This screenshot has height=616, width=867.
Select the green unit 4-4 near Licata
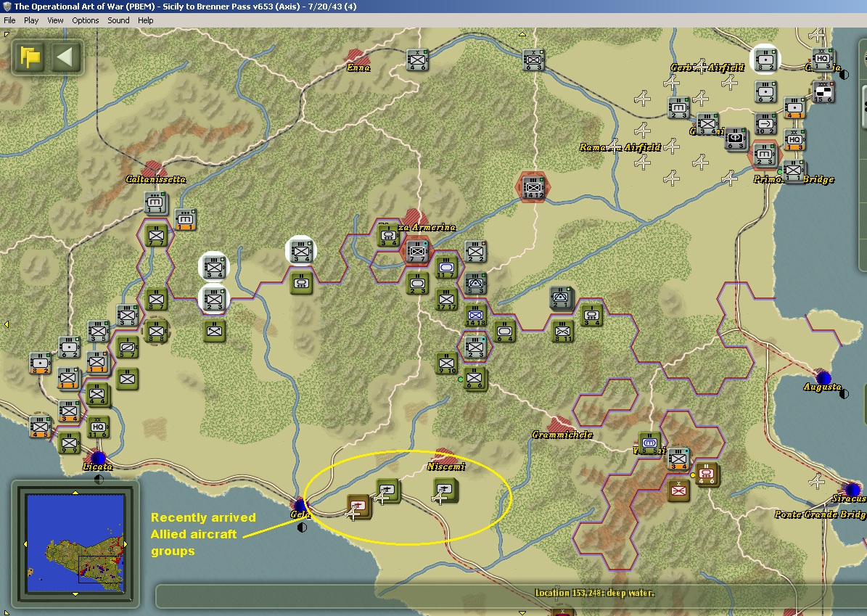point(97,395)
